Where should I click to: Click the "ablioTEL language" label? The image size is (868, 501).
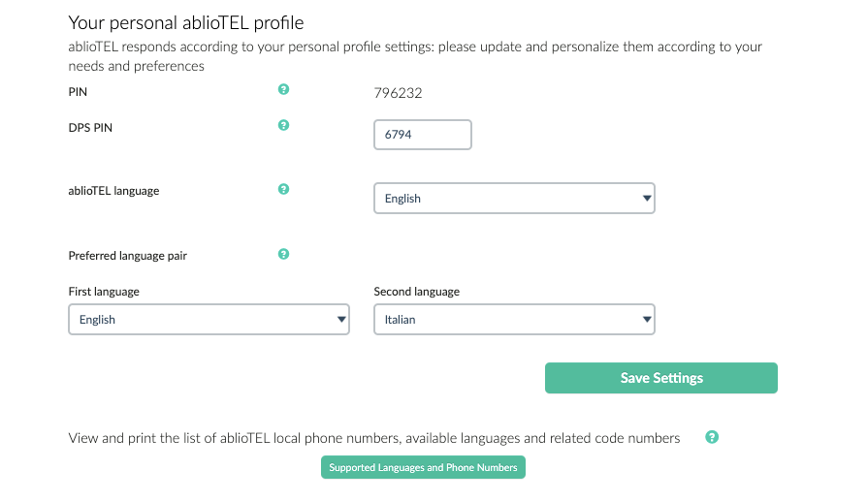[113, 191]
